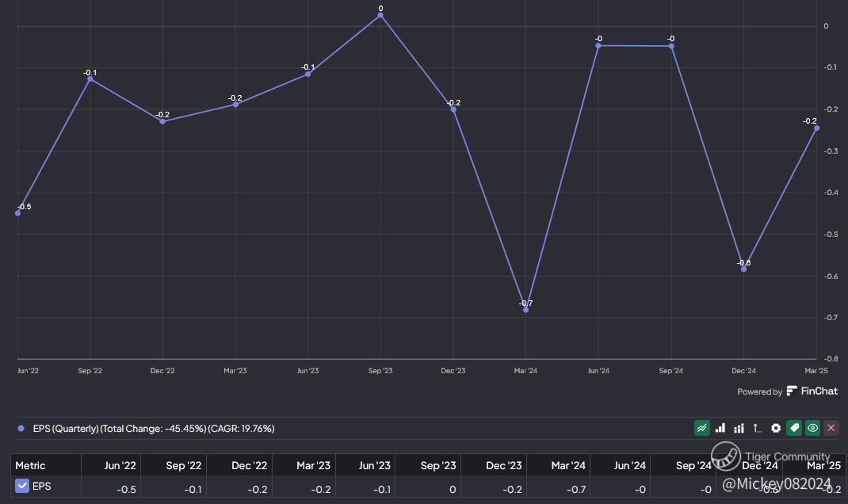The width and height of the screenshot is (848, 504).
Task: Click the Dec '24 data point at -0.6
Action: click(743, 269)
